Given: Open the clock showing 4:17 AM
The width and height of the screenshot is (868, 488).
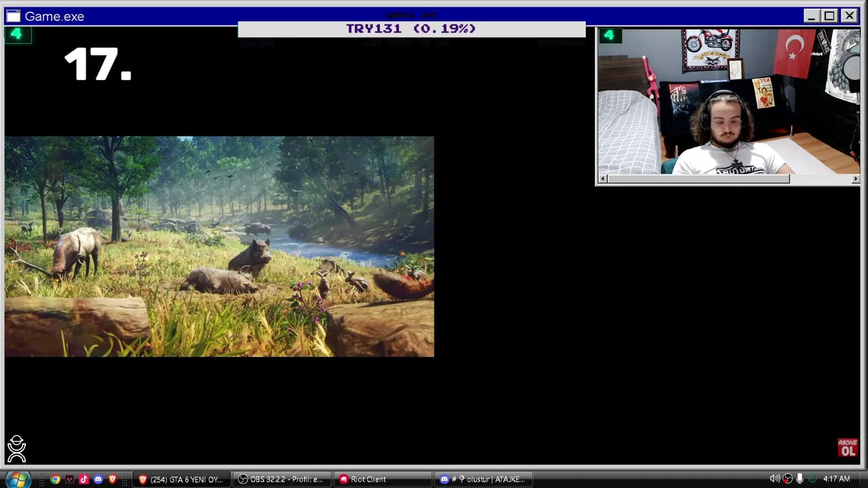Looking at the screenshot, I should 836,479.
